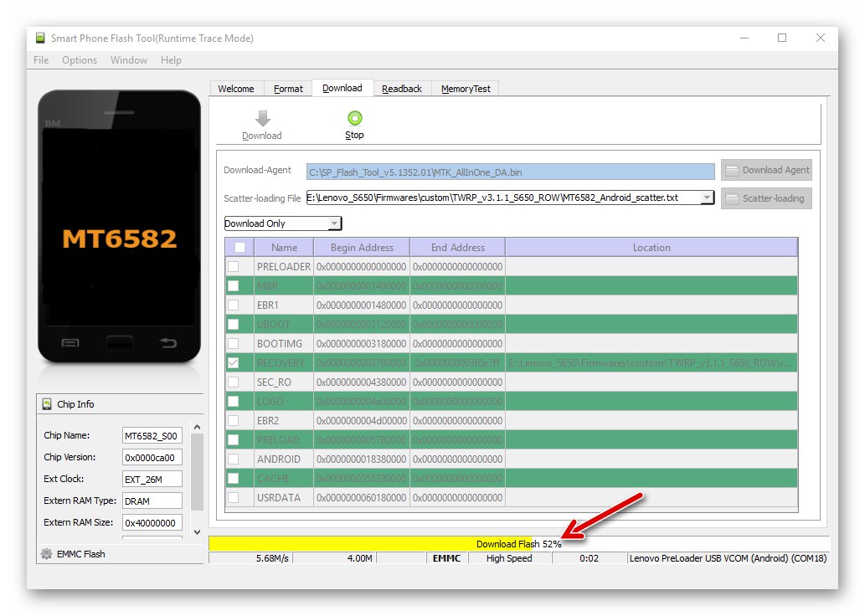Click the EMMC Flash gear icon

point(47,553)
